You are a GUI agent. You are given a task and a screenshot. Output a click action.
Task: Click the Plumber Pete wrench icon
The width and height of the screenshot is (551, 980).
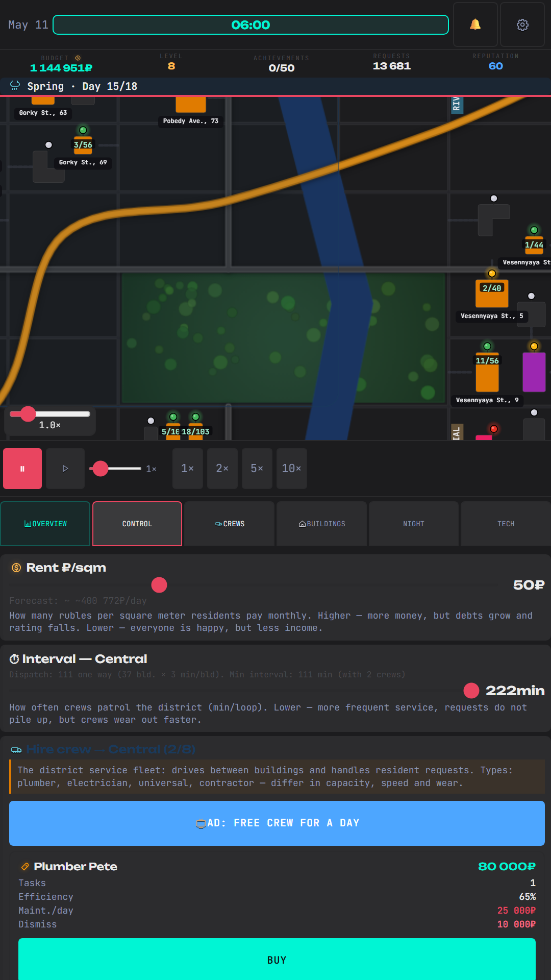click(x=24, y=867)
